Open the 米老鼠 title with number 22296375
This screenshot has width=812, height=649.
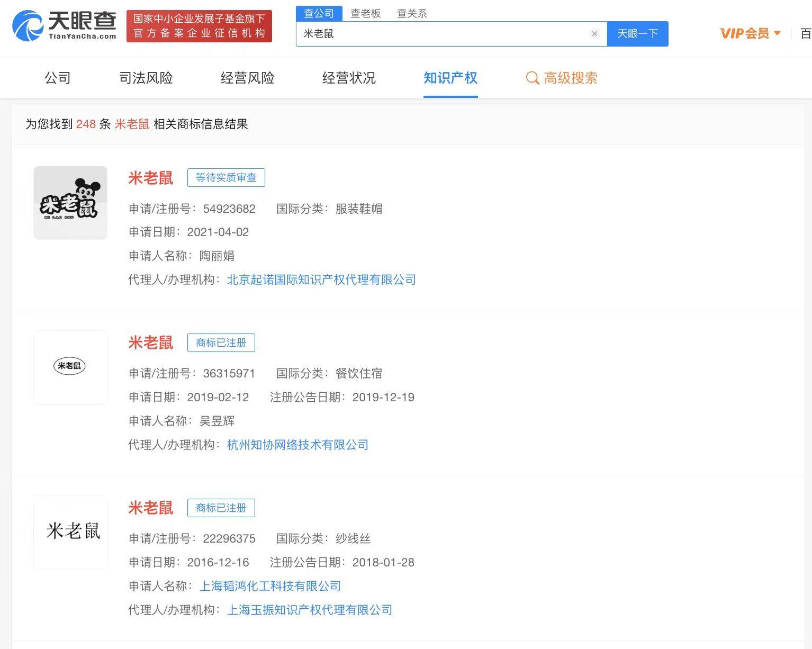[x=151, y=508]
